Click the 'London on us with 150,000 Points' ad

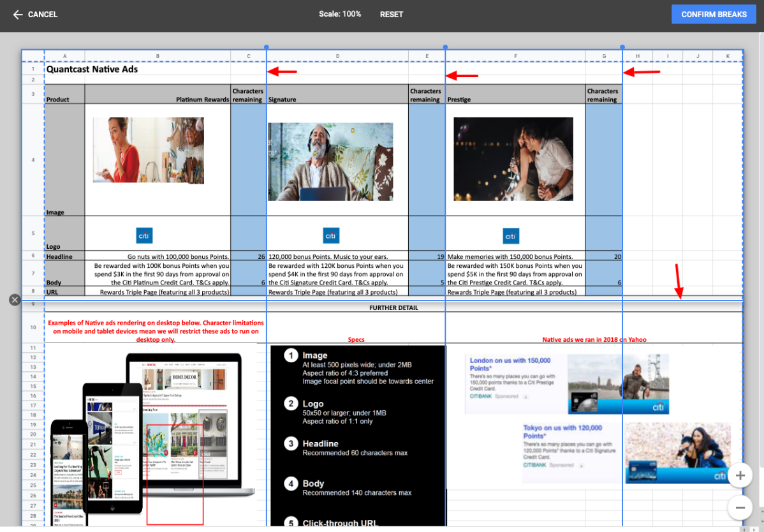pos(567,384)
